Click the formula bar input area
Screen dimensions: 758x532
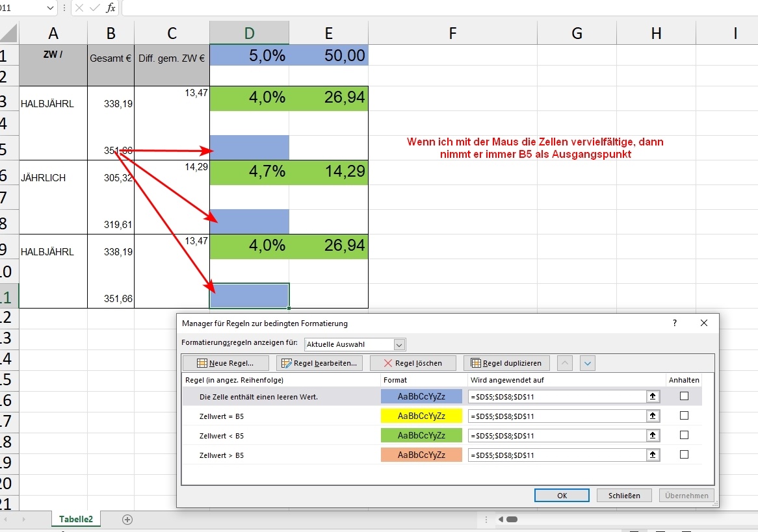[x=440, y=8]
